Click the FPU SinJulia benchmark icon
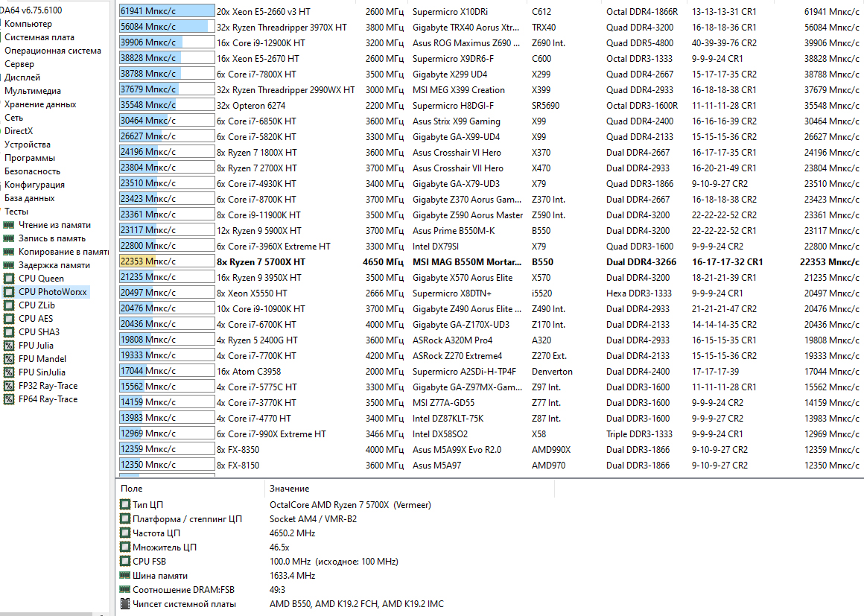Image resolution: width=864 pixels, height=616 pixels. pos(9,372)
